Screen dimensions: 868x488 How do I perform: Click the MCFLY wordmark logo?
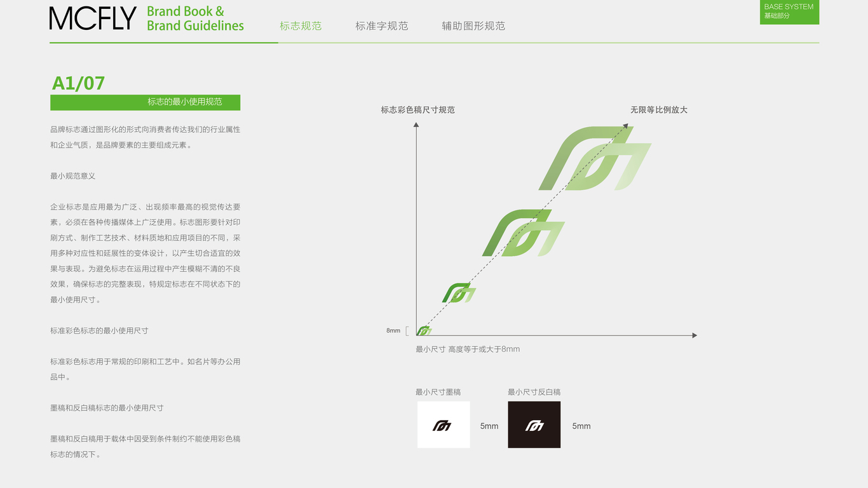pos(93,18)
